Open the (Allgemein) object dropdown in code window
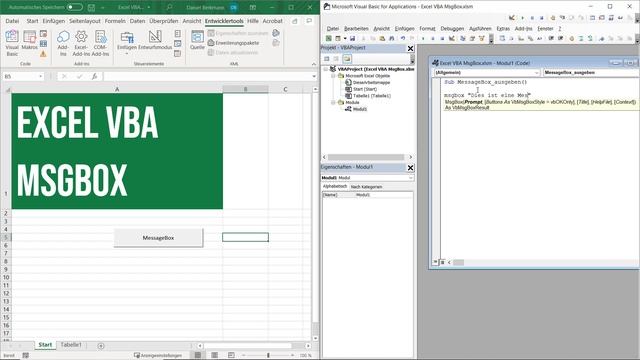The image size is (640, 360). 536,73
